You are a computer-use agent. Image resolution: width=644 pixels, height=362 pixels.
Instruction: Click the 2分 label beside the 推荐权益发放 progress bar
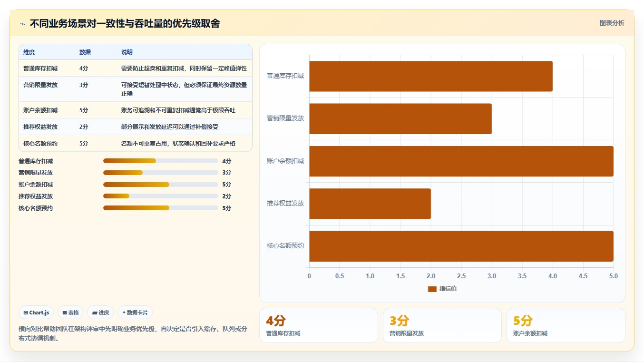coord(227,196)
